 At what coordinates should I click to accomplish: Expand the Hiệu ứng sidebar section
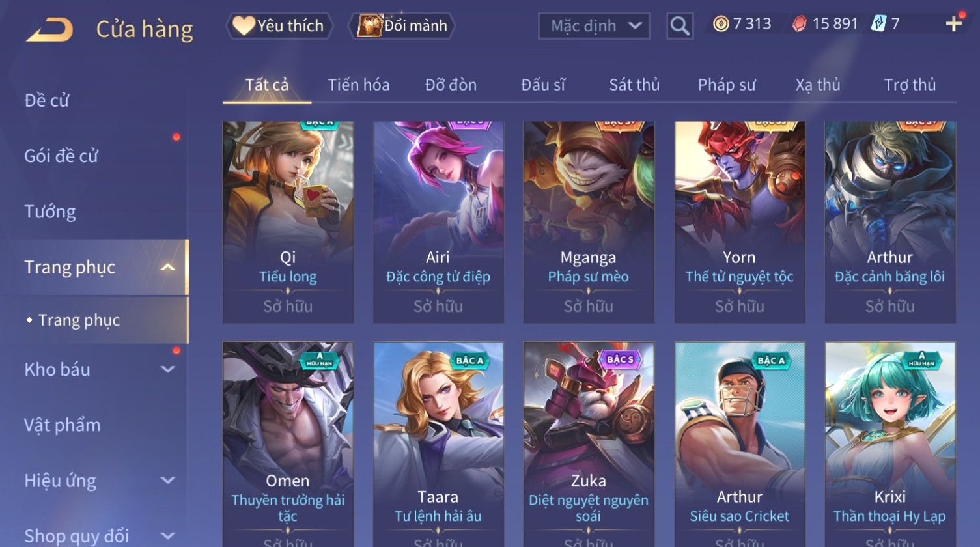click(x=167, y=481)
